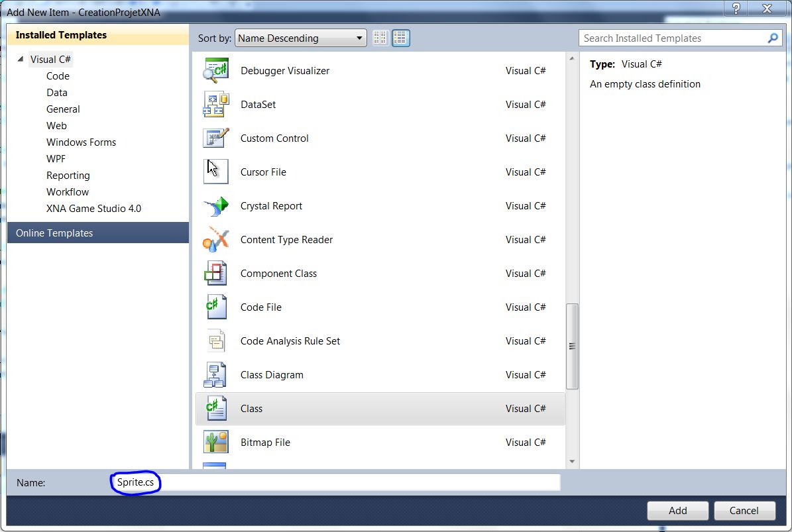
Task: Select the Debugger Visualizer template icon
Action: coord(216,70)
